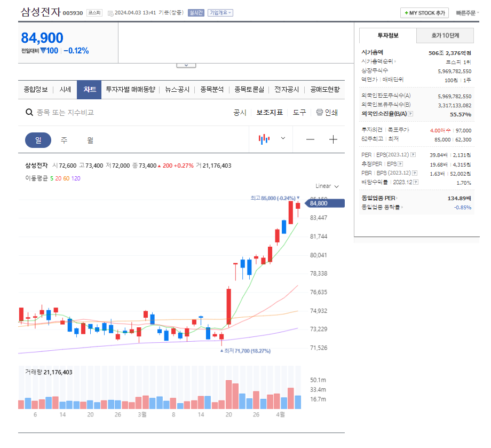Open the 투자자별 매매동향 tab
The height and width of the screenshot is (448, 491).
(x=130, y=90)
